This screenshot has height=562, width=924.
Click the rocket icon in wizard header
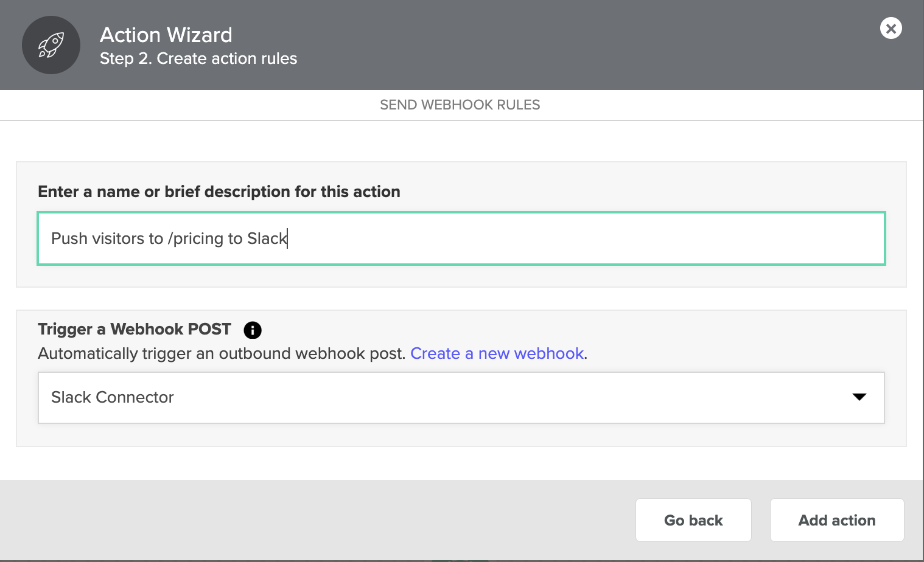click(51, 45)
